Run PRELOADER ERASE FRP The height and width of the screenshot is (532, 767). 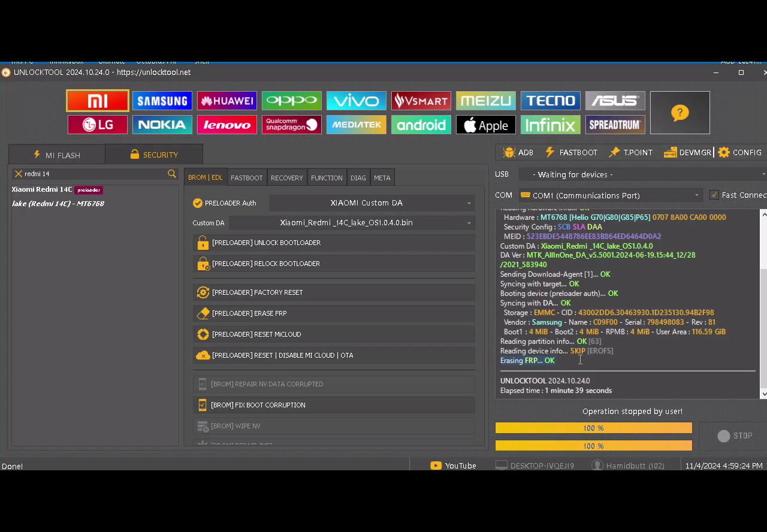tap(334, 313)
